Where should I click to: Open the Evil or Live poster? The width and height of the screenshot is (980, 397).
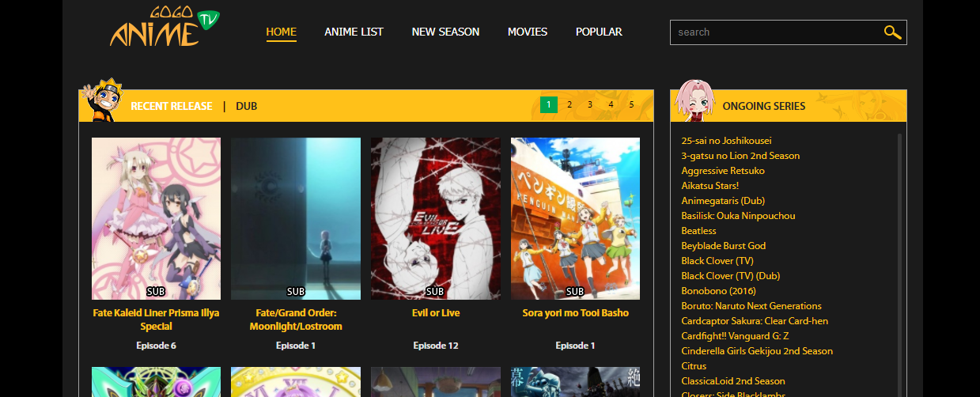[436, 218]
